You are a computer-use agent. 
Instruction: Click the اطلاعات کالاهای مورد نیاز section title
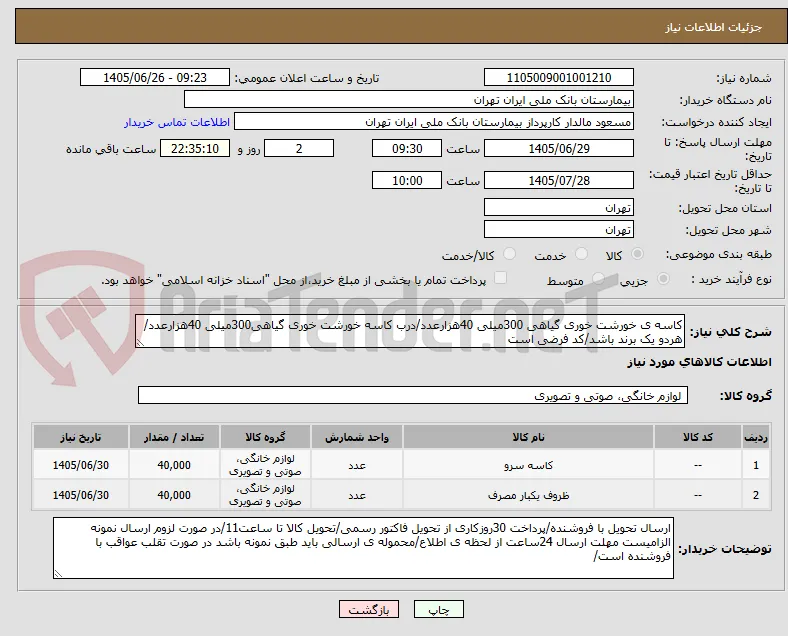pos(699,362)
